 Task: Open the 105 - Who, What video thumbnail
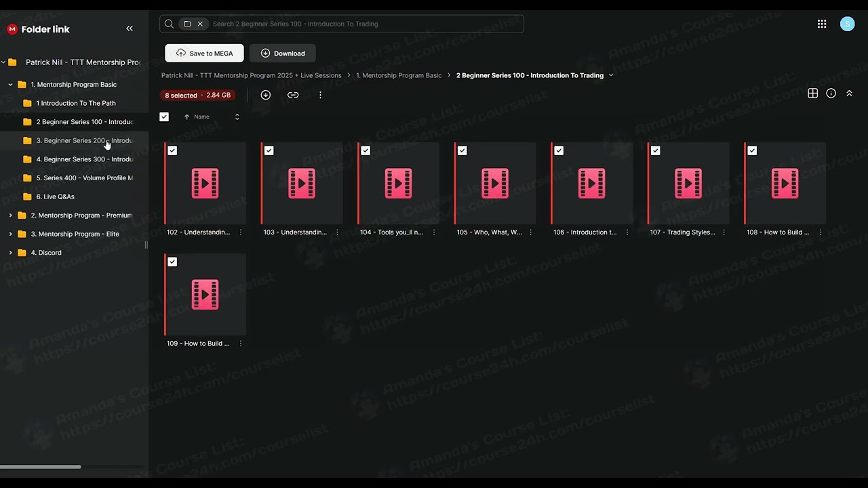[x=495, y=183]
